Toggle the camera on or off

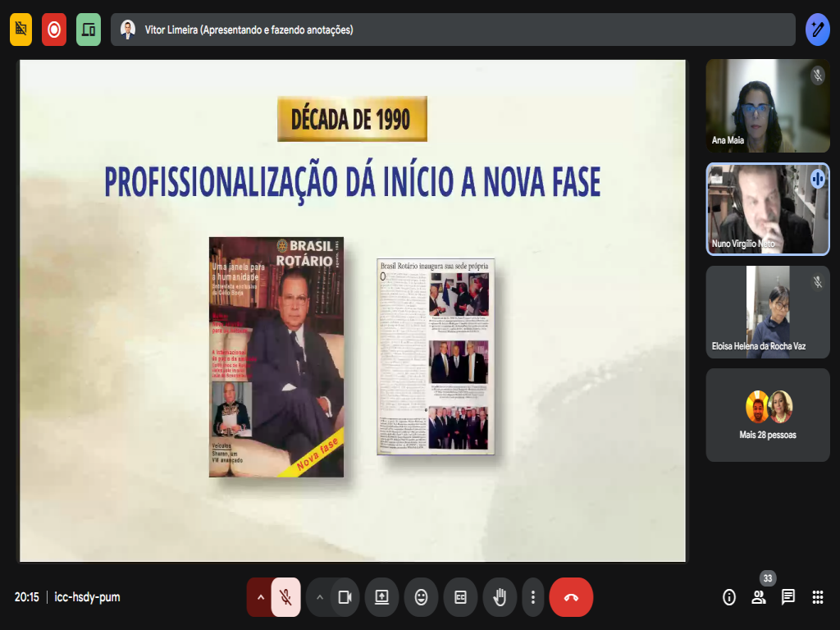click(345, 597)
